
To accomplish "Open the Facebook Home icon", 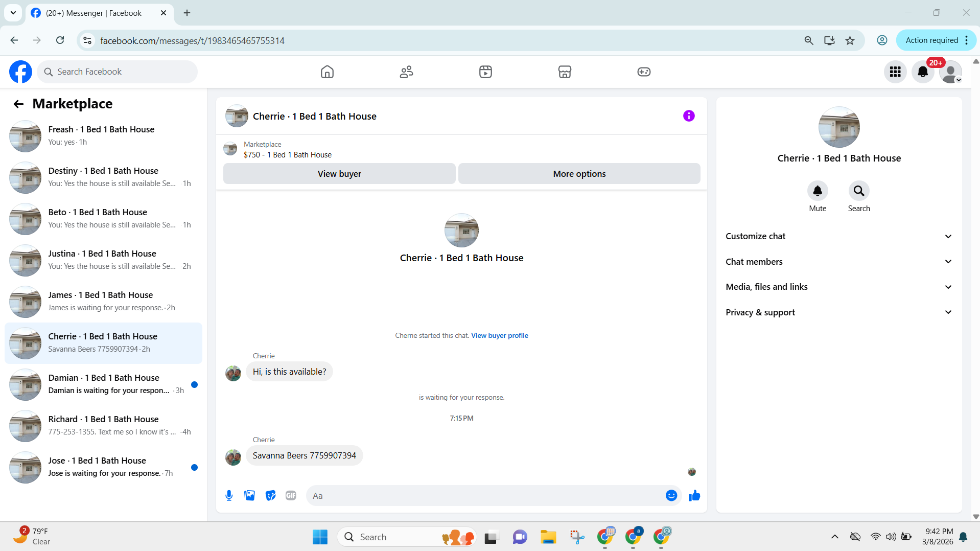I will pyautogui.click(x=327, y=72).
